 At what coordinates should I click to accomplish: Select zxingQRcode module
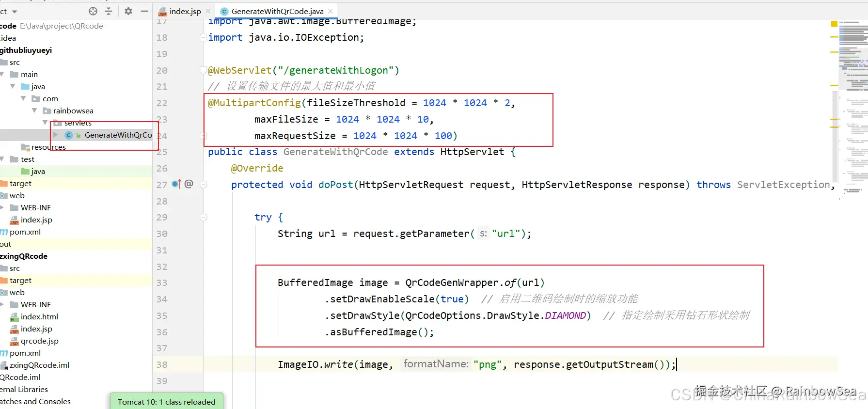tap(24, 256)
